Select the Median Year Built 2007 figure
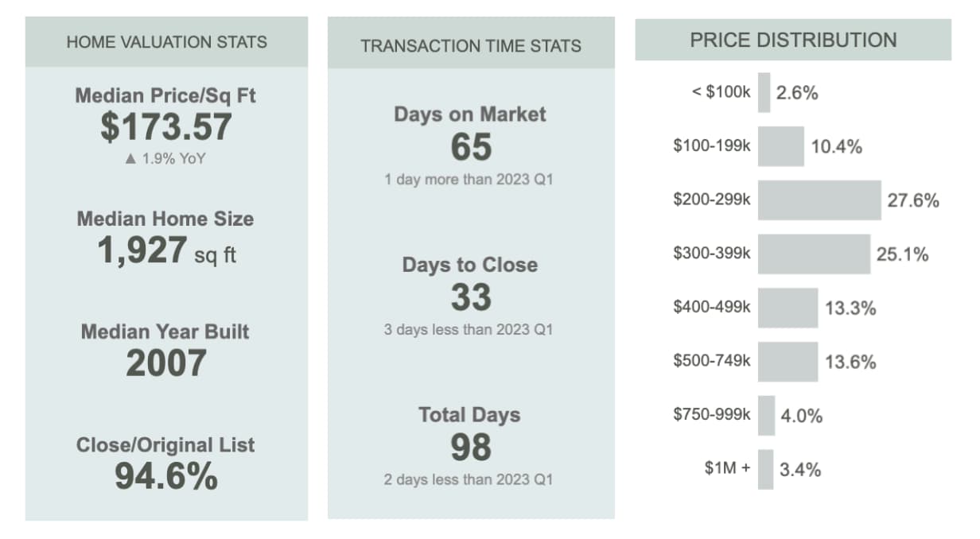The height and width of the screenshot is (539, 980). 166,363
